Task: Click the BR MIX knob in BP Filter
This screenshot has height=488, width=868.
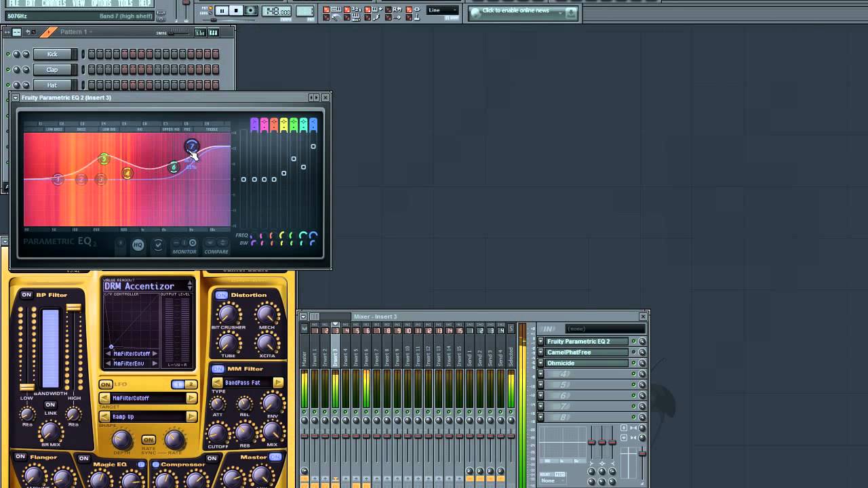Action: pos(51,431)
